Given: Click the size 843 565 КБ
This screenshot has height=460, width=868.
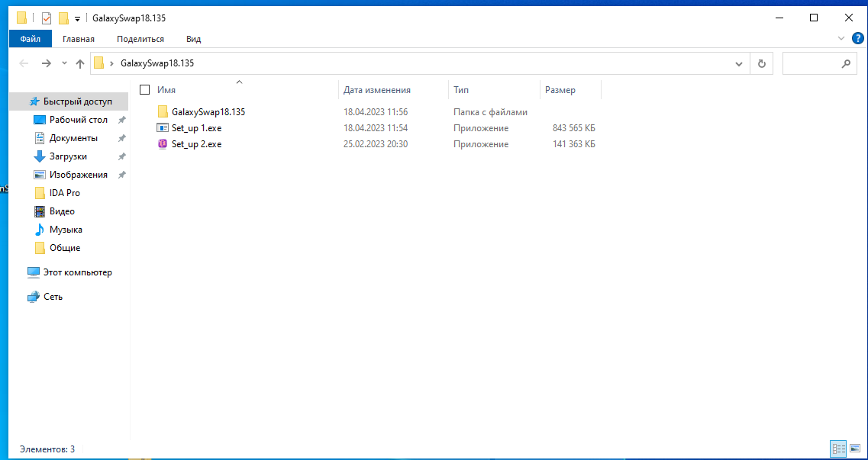Looking at the screenshot, I should pyautogui.click(x=574, y=128).
